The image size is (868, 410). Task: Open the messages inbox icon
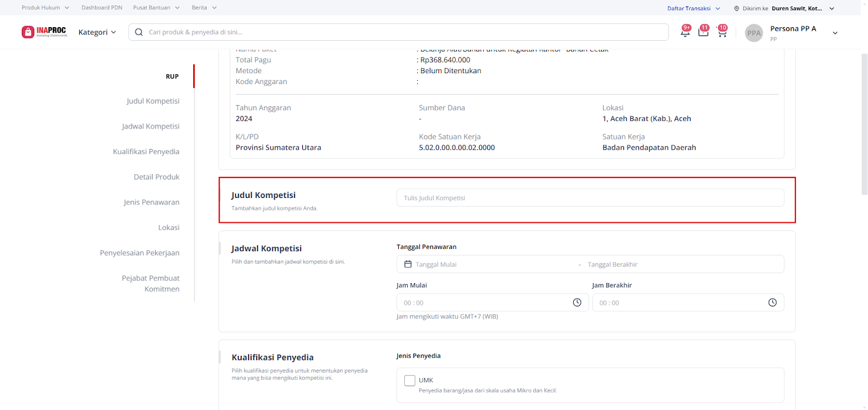pyautogui.click(x=703, y=33)
